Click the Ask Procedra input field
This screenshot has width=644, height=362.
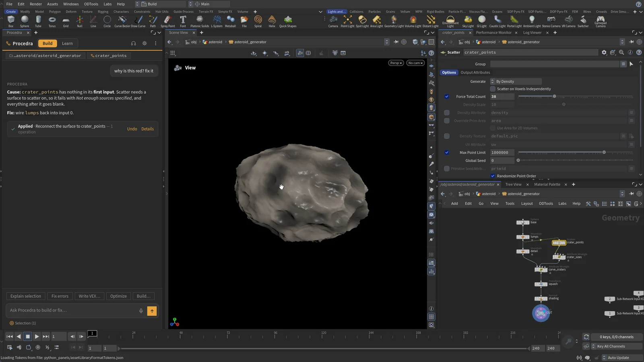[72, 311]
